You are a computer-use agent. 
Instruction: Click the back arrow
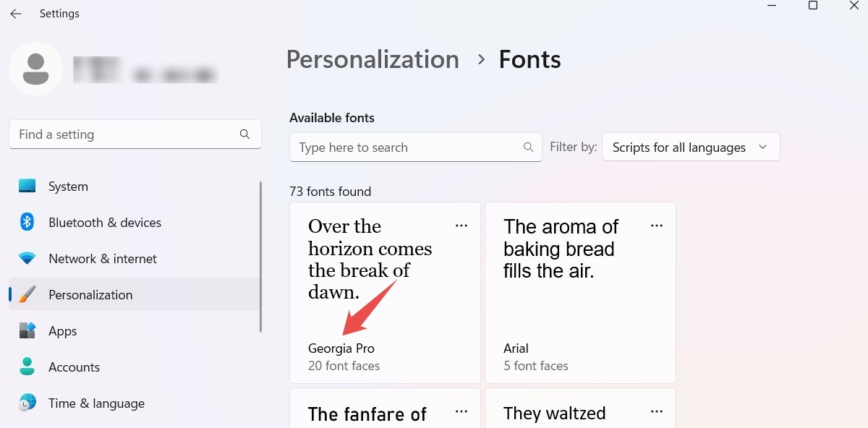pos(15,13)
